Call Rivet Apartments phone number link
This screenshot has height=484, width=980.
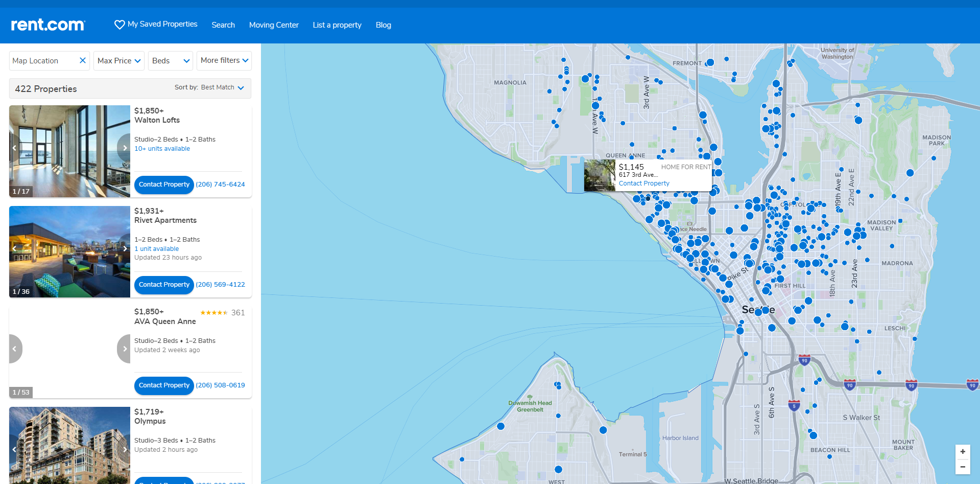pyautogui.click(x=220, y=285)
